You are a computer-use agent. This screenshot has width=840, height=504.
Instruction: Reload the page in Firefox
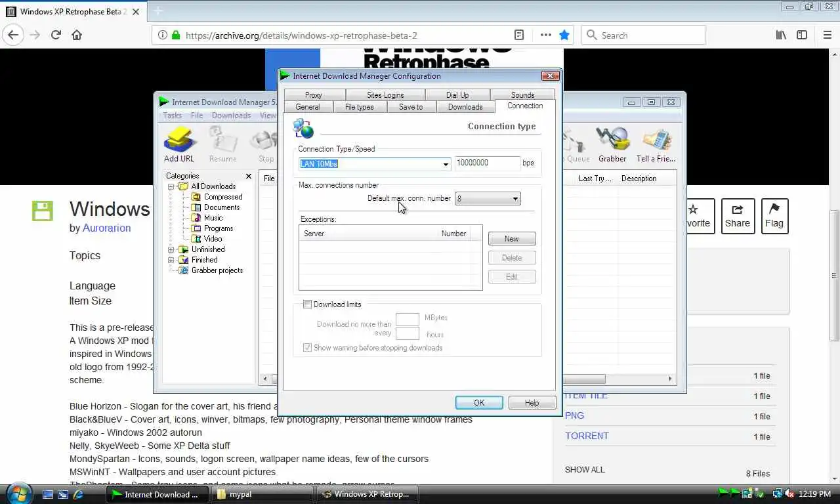[x=56, y=35]
